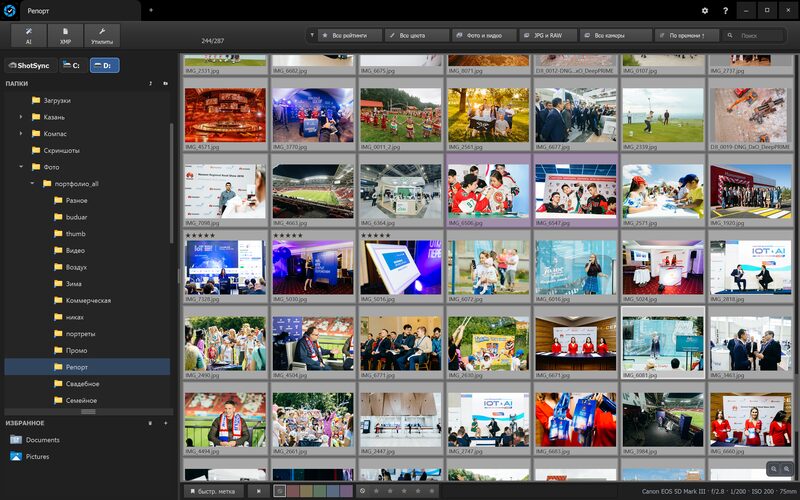Switch to drive C:
The width and height of the screenshot is (800, 500).
(72, 65)
